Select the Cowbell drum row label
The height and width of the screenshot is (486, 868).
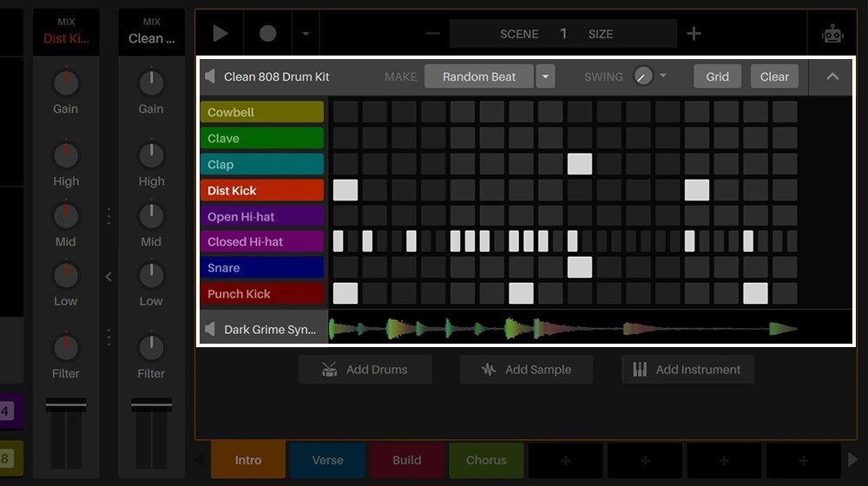[x=262, y=112]
